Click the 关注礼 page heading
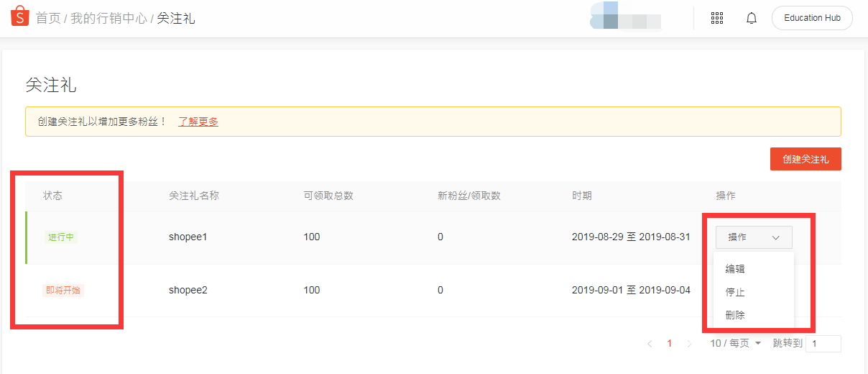Screen dimensions: 868x374 coord(51,86)
